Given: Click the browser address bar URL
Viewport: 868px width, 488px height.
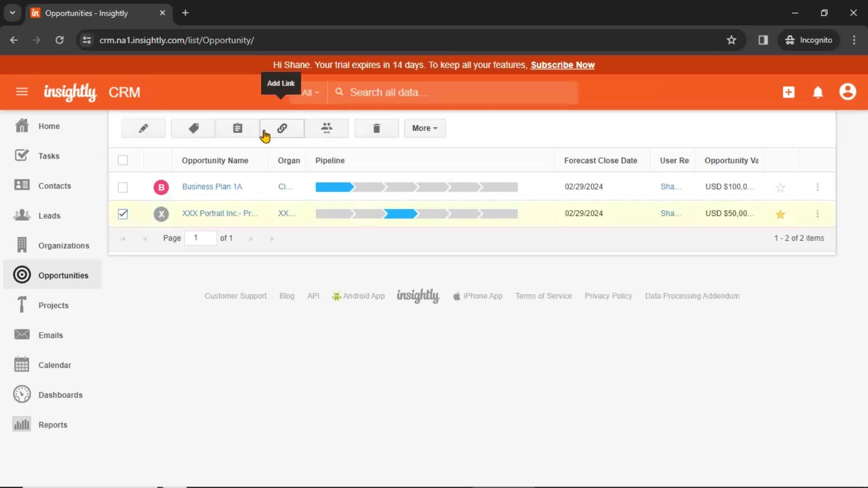Looking at the screenshot, I should click(x=177, y=40).
